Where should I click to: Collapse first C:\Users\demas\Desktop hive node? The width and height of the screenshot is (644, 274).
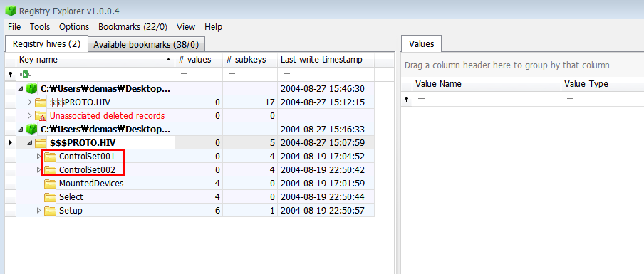(21, 88)
